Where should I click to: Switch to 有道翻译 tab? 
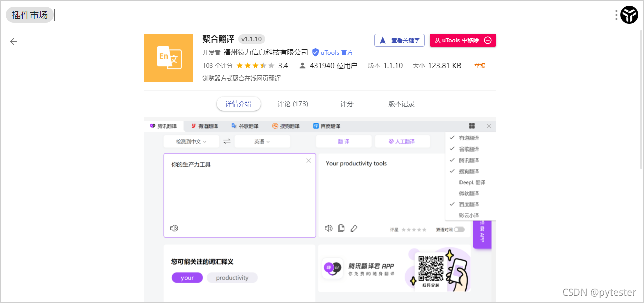pyautogui.click(x=204, y=126)
